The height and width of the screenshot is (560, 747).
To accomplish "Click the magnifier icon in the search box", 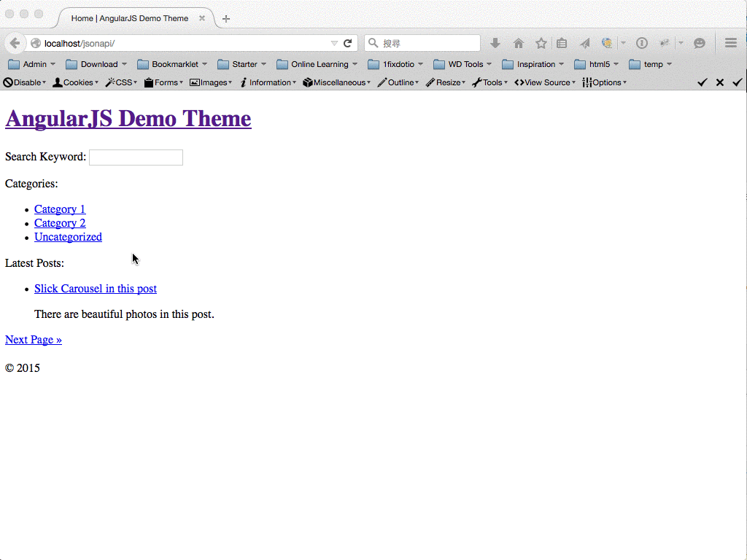I will [373, 43].
